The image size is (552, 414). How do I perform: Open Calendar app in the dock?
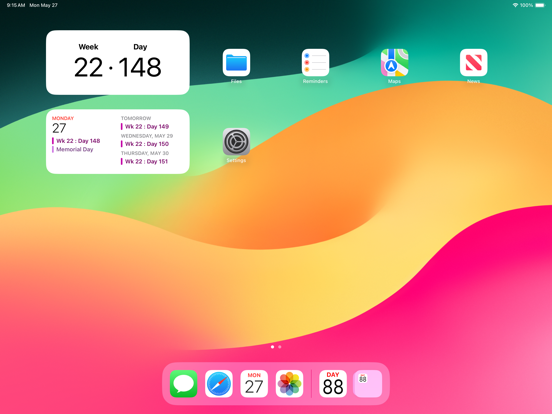coord(254,384)
